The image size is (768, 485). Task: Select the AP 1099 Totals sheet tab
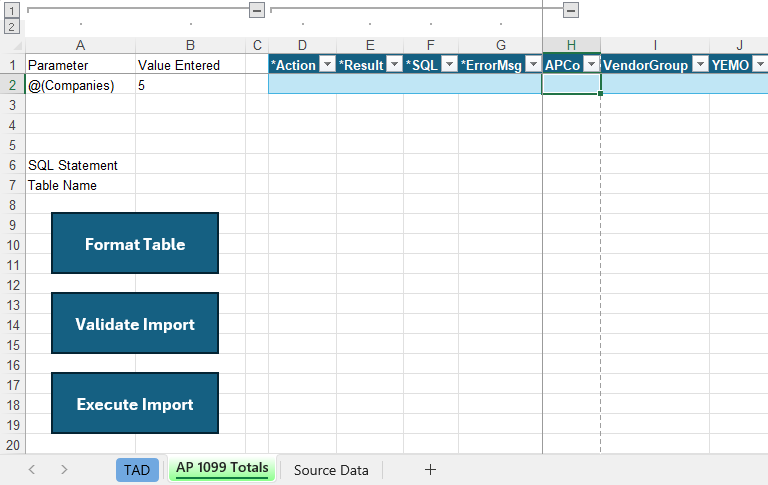(x=222, y=468)
